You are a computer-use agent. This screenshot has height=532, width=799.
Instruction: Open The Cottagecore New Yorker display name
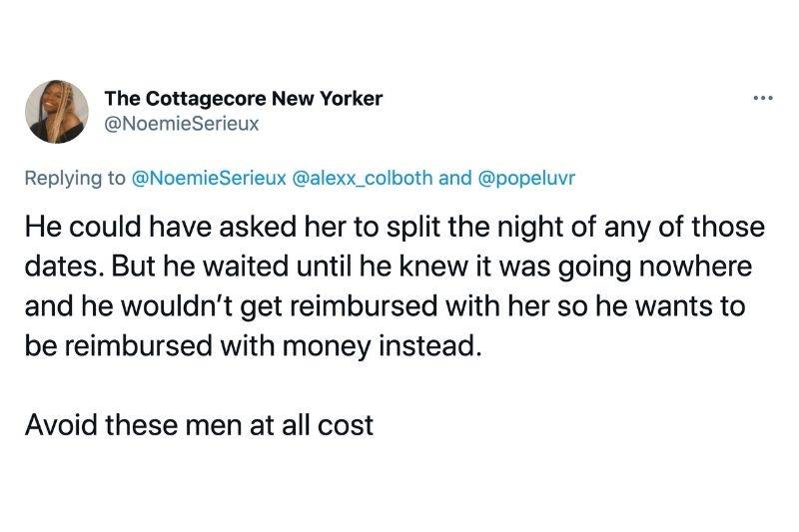pyautogui.click(x=243, y=100)
